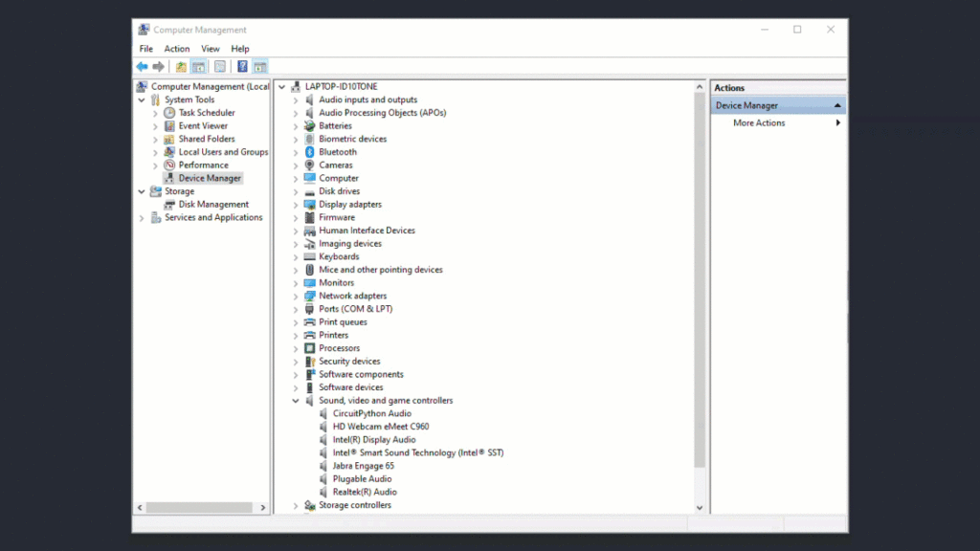This screenshot has height=551, width=980.
Task: Expand the Disk drives node
Action: pyautogui.click(x=296, y=191)
